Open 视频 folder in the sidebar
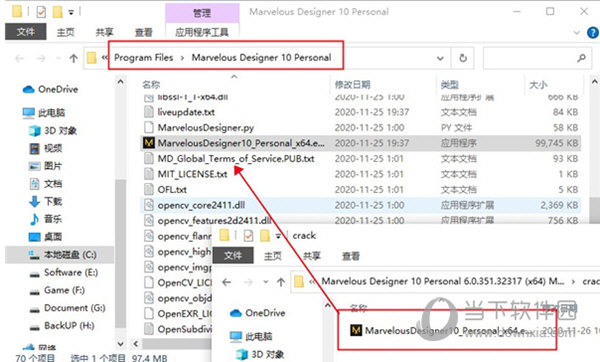The height and width of the screenshot is (362, 600). (x=46, y=148)
